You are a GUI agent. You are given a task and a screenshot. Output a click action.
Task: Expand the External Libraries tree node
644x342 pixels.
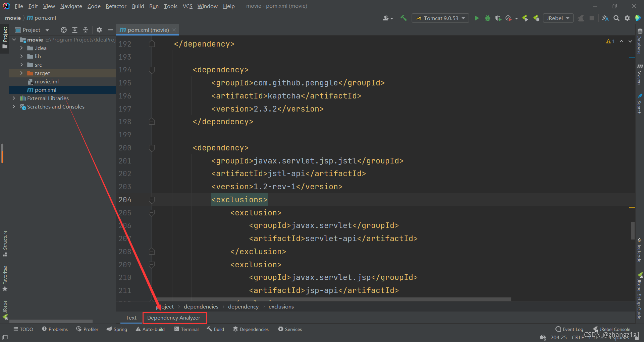(x=14, y=98)
